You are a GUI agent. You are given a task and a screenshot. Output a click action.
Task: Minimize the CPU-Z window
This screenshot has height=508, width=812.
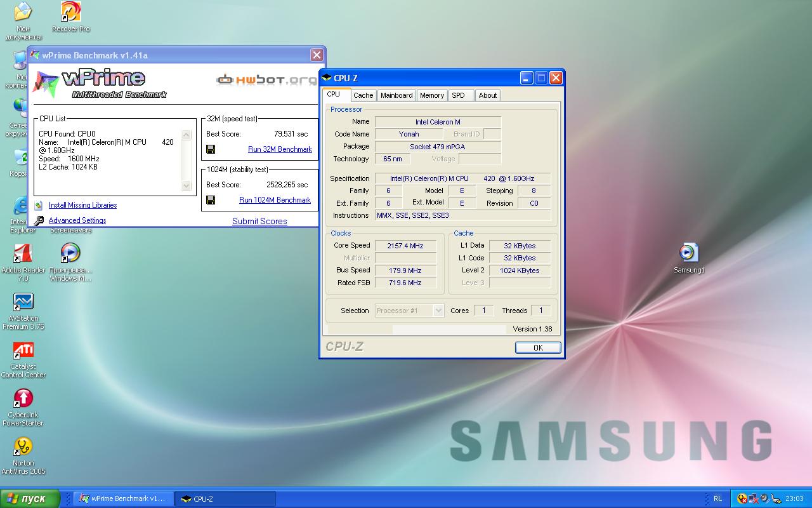(x=527, y=78)
